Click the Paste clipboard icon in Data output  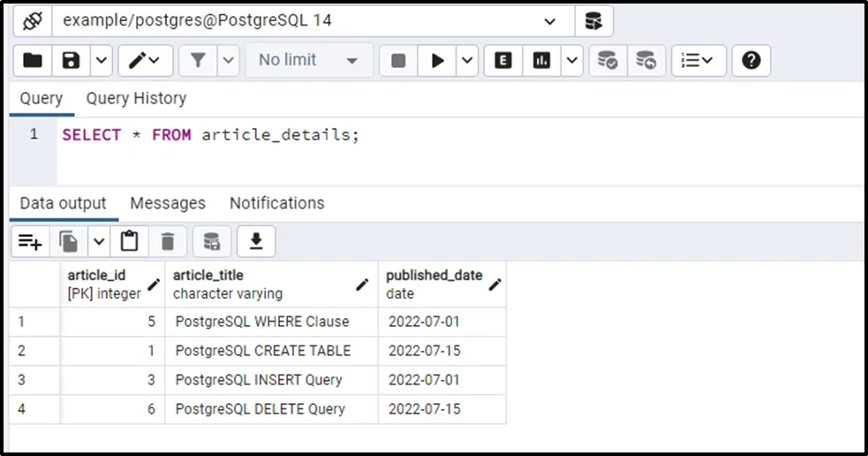130,241
